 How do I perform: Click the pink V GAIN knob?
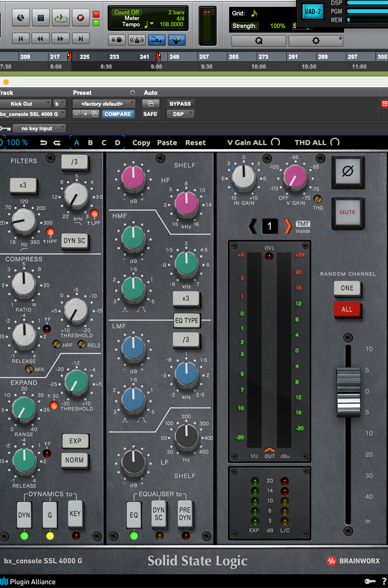pyautogui.click(x=295, y=177)
